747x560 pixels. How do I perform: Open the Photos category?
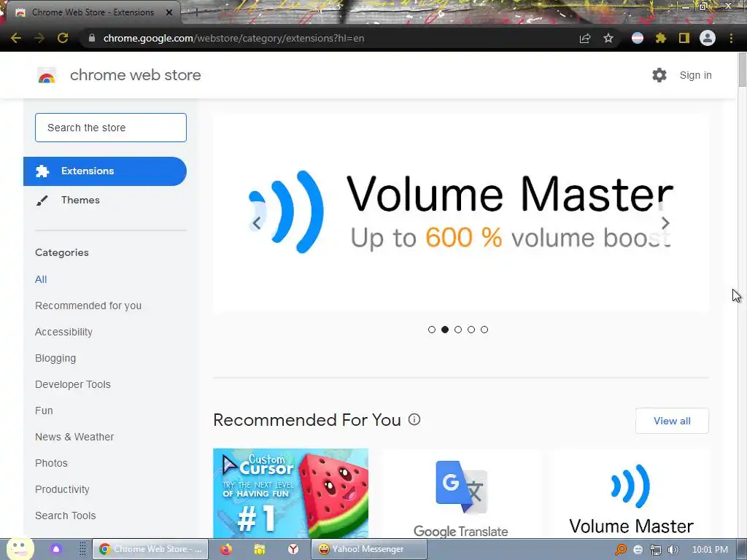52,463
